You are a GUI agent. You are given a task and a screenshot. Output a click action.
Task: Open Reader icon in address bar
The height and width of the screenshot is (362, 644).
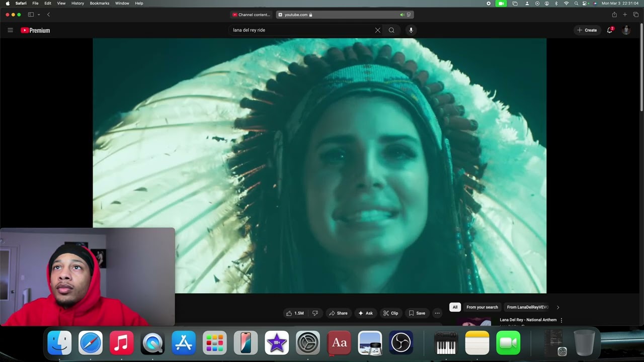point(409,15)
